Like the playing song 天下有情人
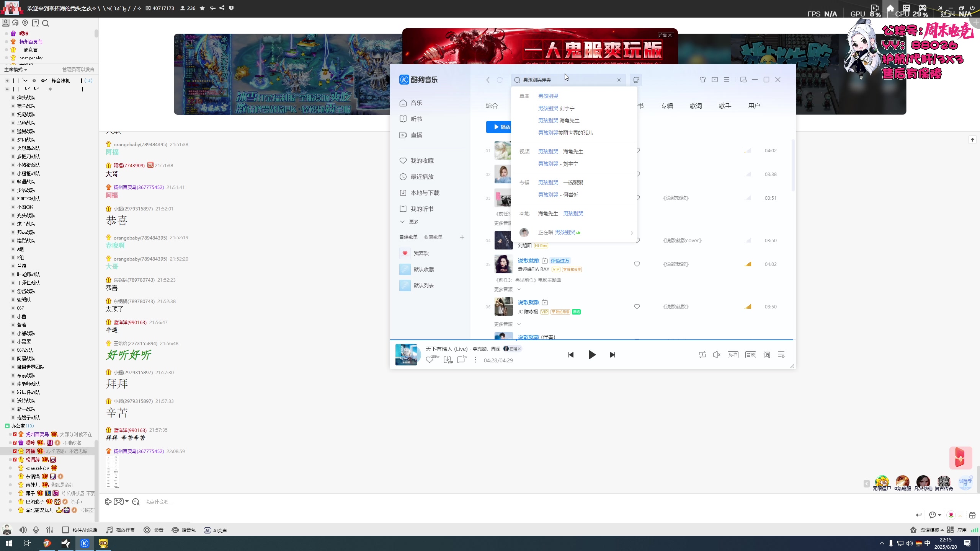This screenshot has height=551, width=980. coord(430,360)
